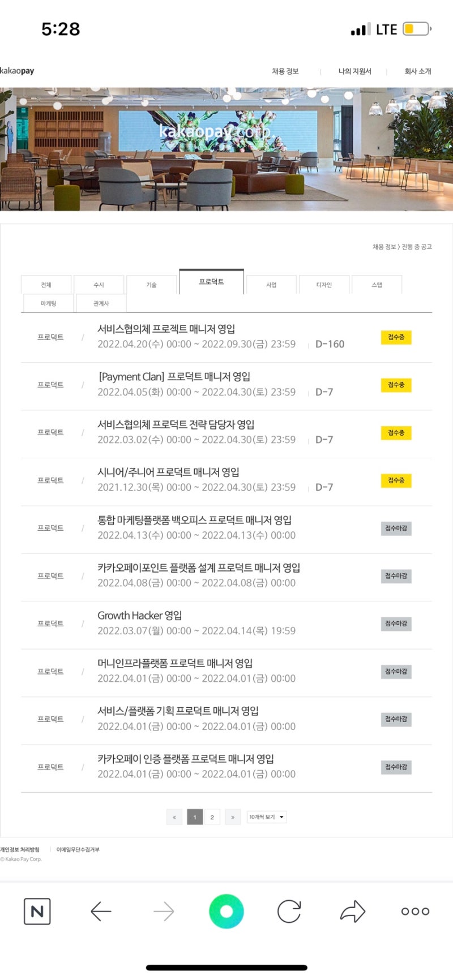Tap the forward arrow icon
This screenshot has width=453, height=980.
click(164, 911)
